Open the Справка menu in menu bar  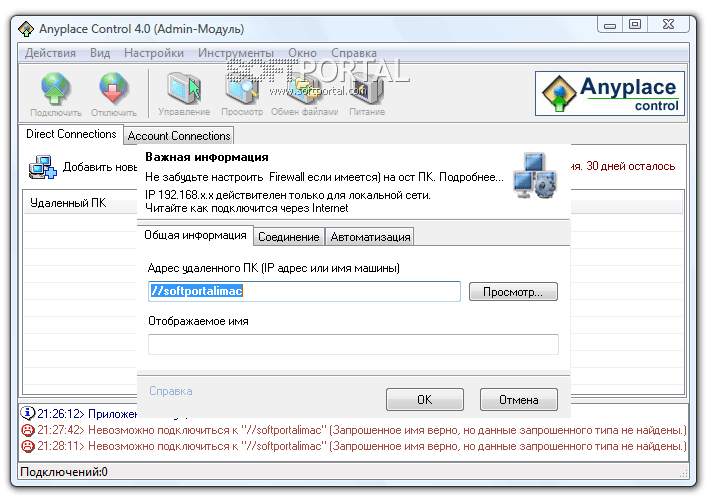point(354,53)
